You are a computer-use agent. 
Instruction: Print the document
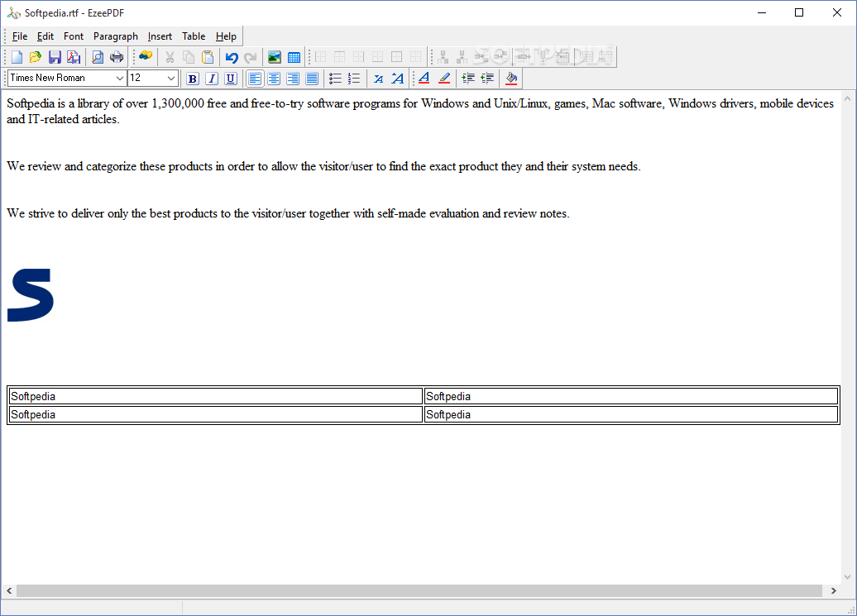[x=117, y=57]
